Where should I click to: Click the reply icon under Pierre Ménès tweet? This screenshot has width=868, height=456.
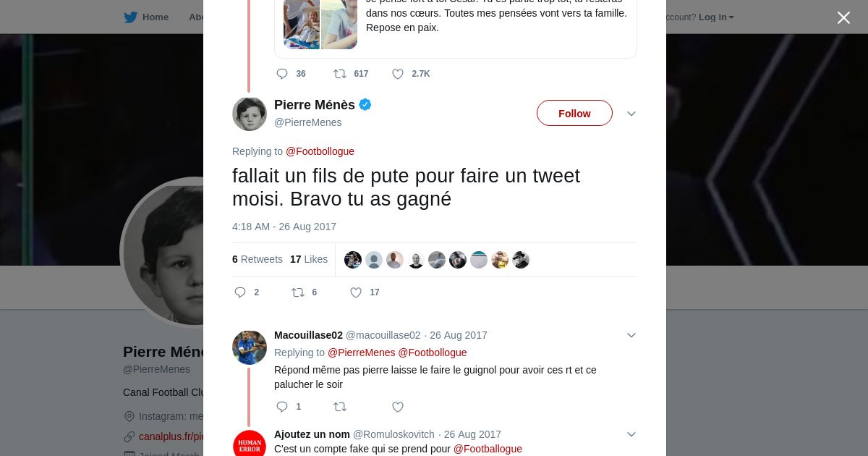[241, 292]
